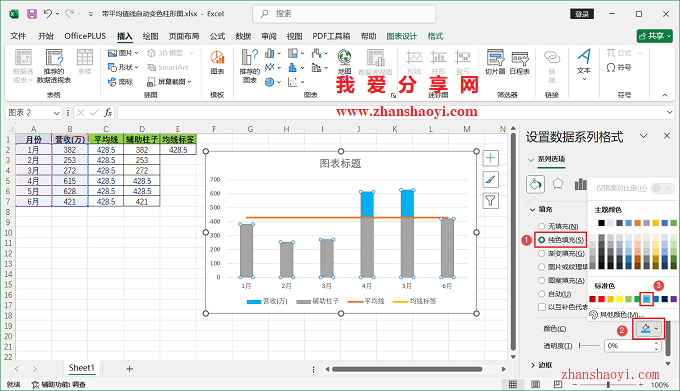The width and height of the screenshot is (680, 391).
Task: Click the chart templates (图表) icon
Action: point(217,62)
